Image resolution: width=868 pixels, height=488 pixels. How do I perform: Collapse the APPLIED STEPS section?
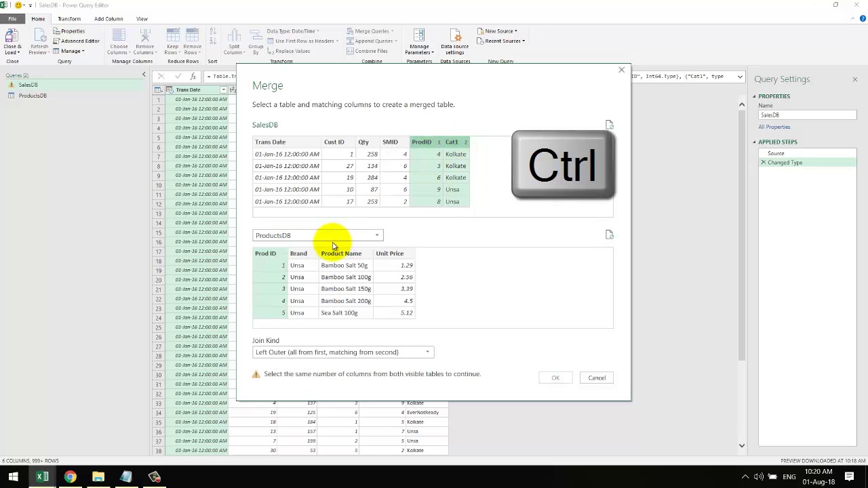coord(754,142)
